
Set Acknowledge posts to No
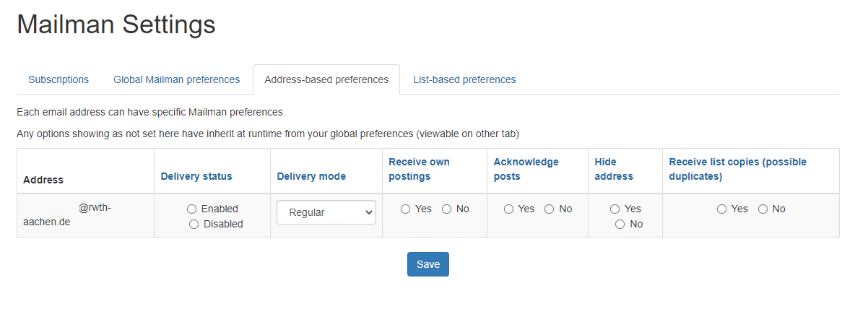(549, 209)
